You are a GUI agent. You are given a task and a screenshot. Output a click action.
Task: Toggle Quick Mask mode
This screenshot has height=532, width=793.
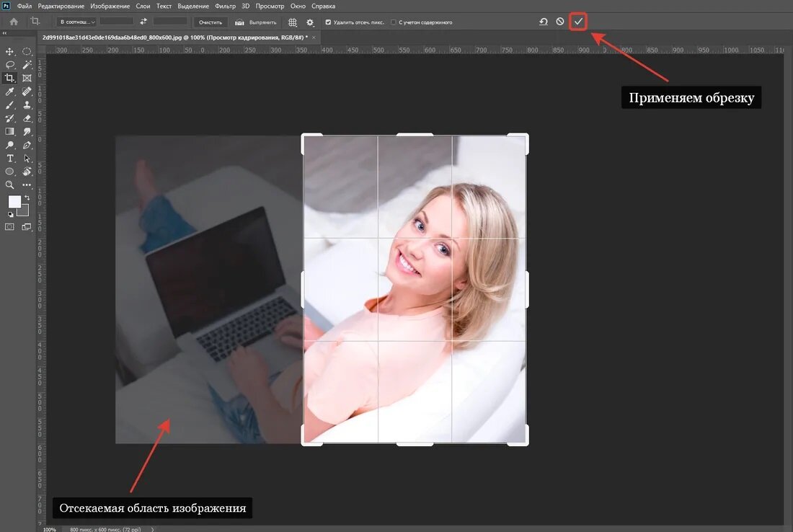(9, 227)
